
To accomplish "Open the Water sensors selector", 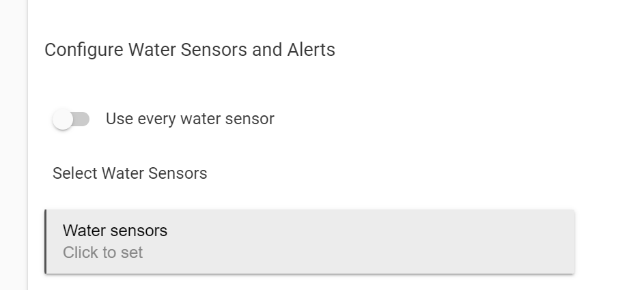I will (309, 242).
